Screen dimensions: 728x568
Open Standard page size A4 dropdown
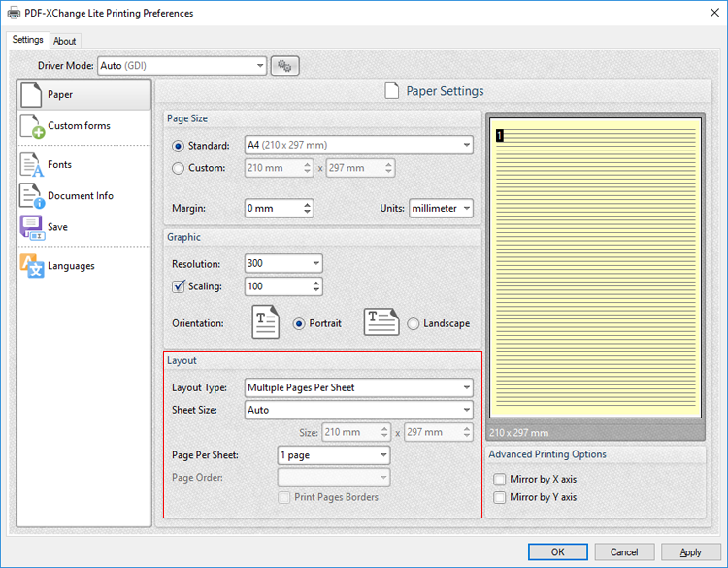[359, 145]
